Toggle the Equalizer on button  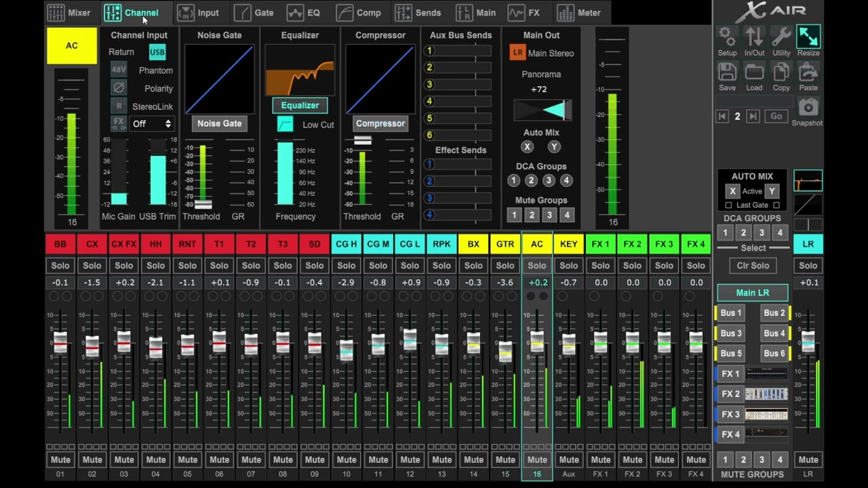[x=300, y=105]
